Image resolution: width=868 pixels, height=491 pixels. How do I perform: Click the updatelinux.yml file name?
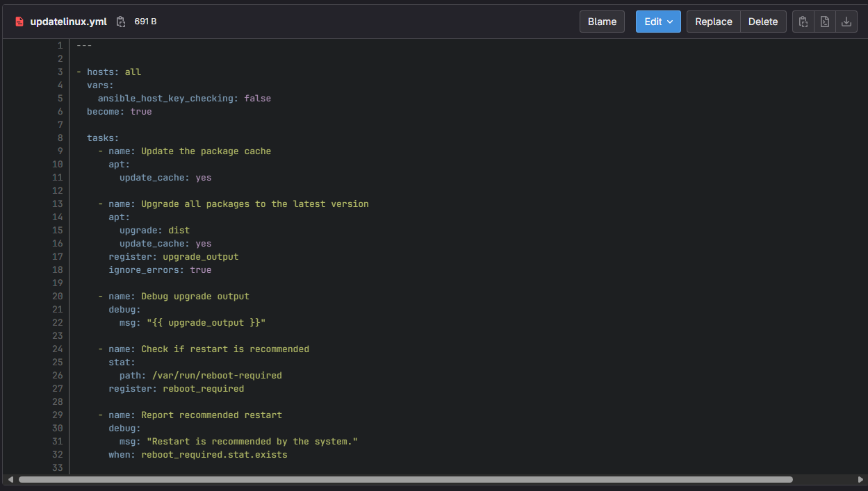click(68, 22)
